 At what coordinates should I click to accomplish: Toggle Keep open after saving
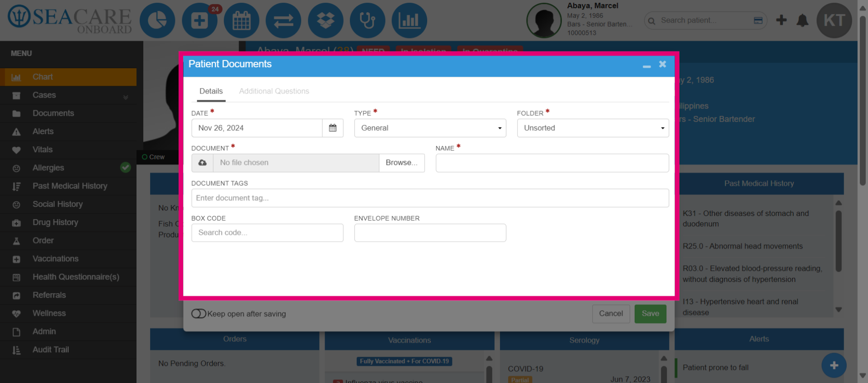pos(198,313)
